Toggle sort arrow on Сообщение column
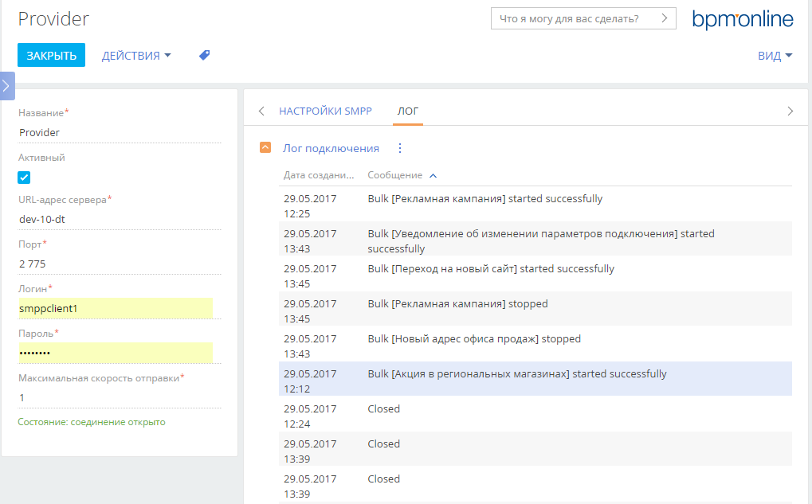The height and width of the screenshot is (504, 812). point(433,176)
